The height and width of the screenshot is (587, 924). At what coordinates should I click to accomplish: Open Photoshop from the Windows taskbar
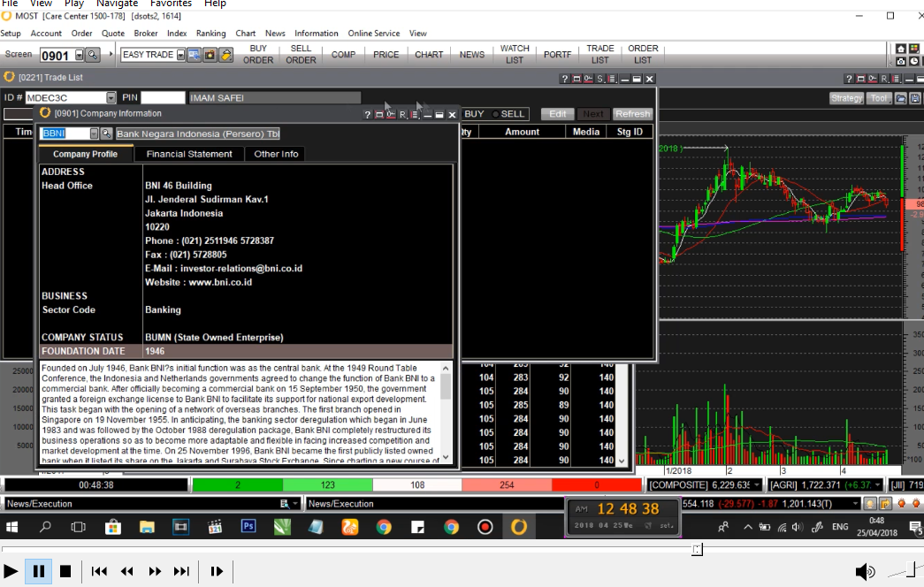pyautogui.click(x=248, y=526)
